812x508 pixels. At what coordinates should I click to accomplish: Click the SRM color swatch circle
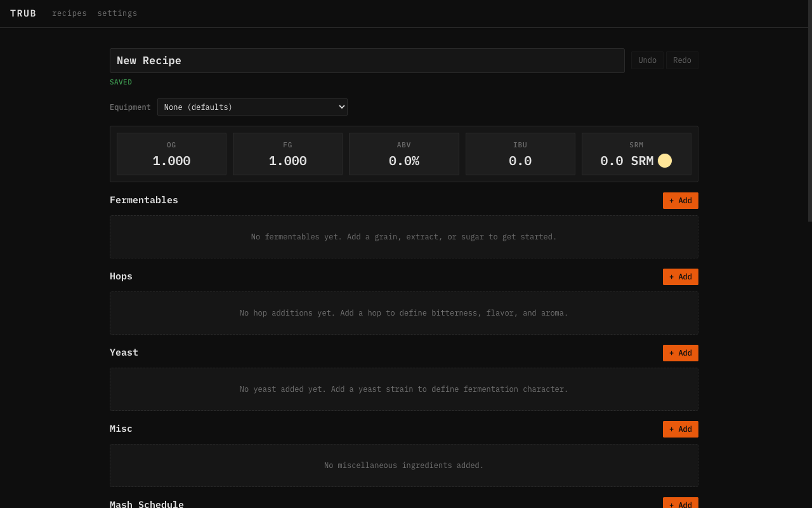[x=665, y=161]
